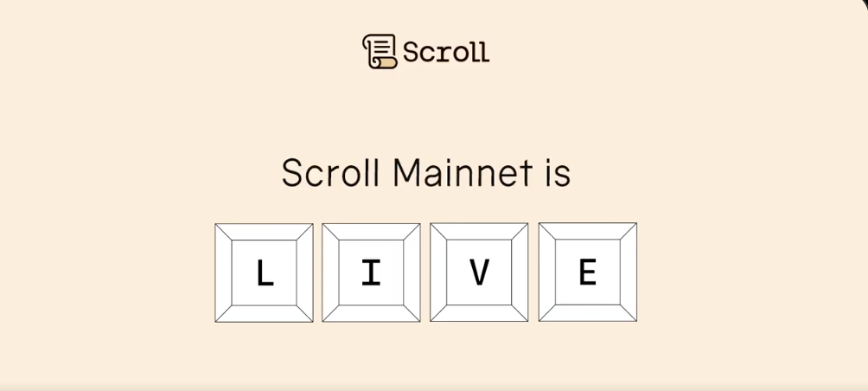Click the word "is" in the headline

point(558,173)
